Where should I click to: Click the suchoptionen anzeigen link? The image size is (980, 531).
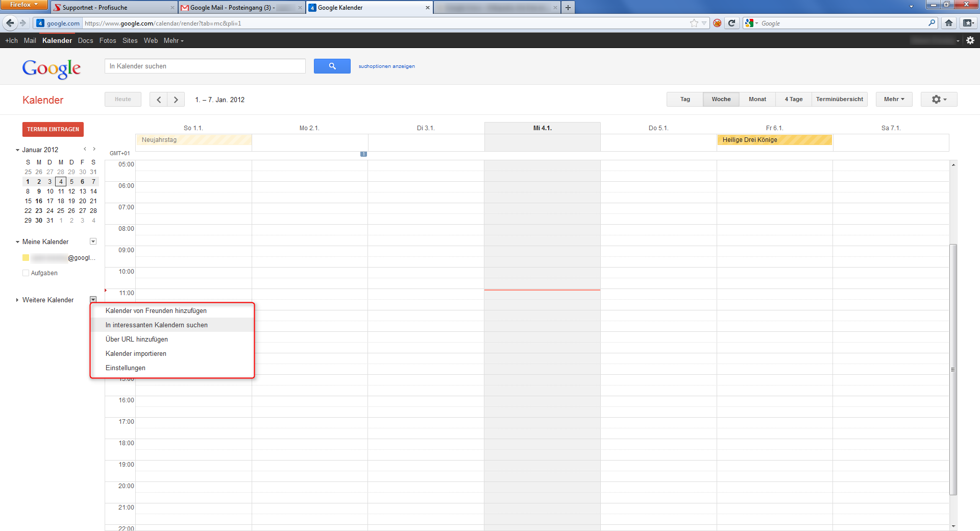[386, 66]
